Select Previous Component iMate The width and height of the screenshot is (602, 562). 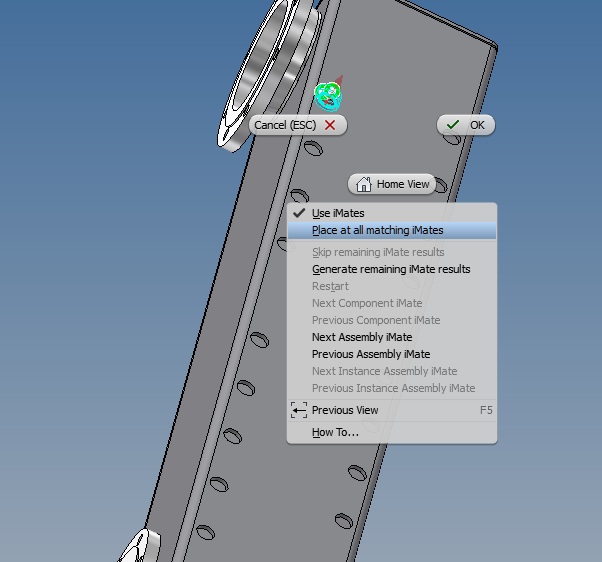click(375, 320)
